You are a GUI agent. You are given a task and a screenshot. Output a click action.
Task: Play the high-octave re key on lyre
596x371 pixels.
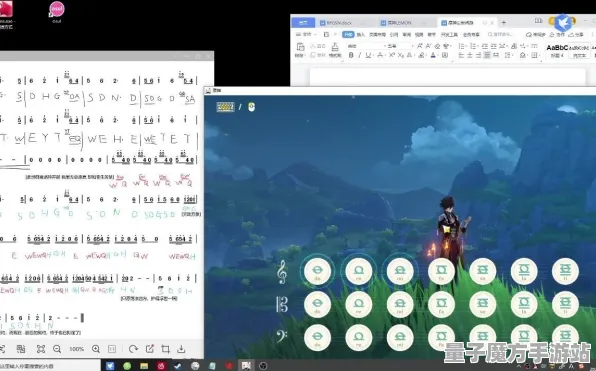(358, 271)
